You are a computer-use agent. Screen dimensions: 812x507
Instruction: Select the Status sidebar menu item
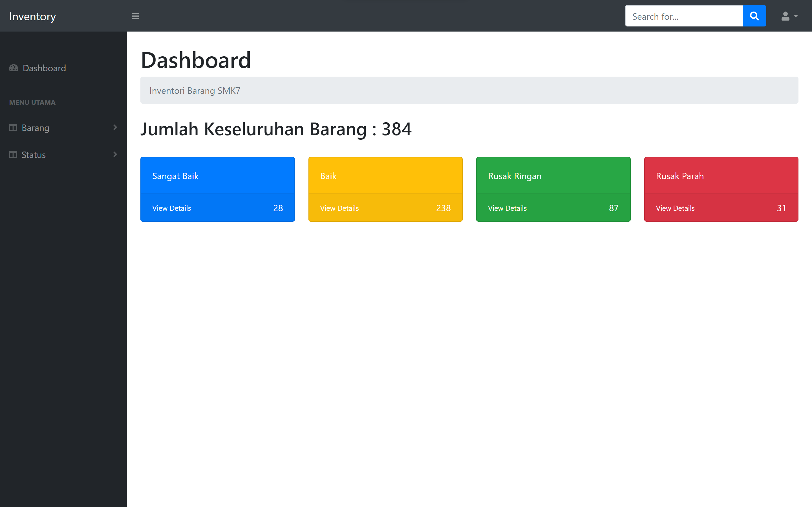click(34, 155)
